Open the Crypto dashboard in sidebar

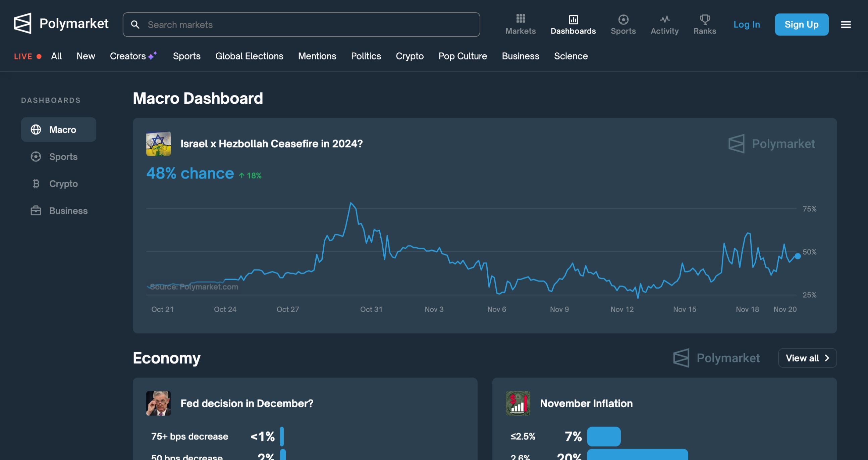point(59,183)
